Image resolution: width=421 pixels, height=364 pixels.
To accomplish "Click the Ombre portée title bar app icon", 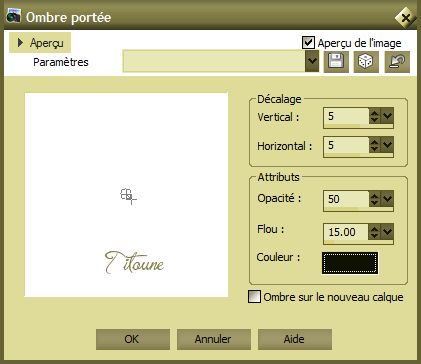I will point(13,16).
